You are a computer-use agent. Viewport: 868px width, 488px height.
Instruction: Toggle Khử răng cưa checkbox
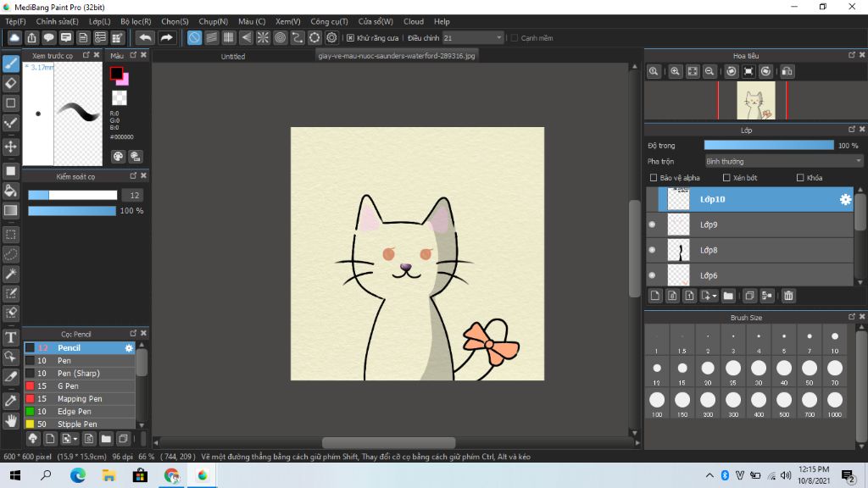click(x=350, y=38)
